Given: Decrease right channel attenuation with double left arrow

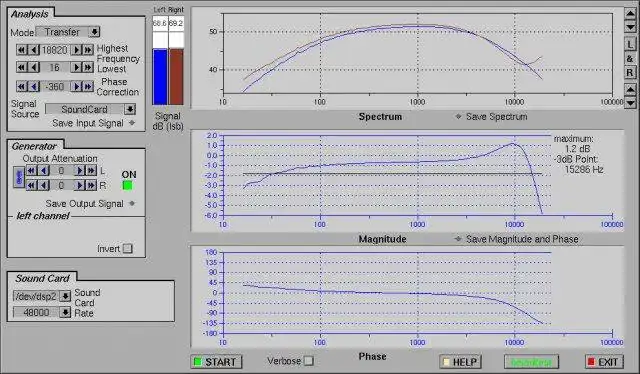Looking at the screenshot, I should click(x=31, y=185).
